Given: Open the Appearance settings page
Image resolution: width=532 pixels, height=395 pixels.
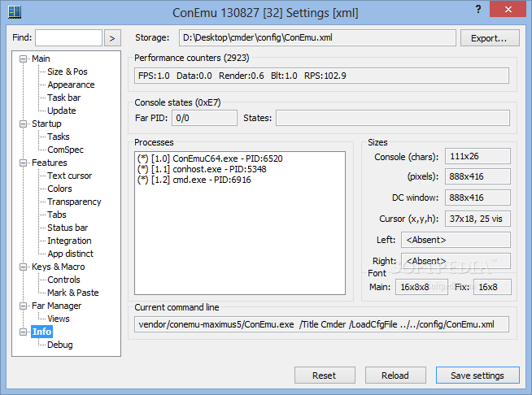Looking at the screenshot, I should point(71,85).
